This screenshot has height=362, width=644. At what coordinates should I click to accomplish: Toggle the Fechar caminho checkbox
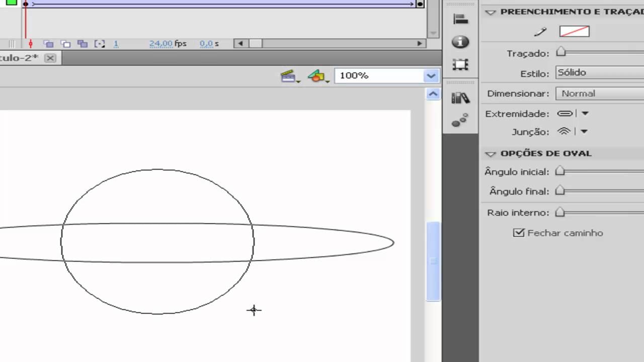pyautogui.click(x=519, y=233)
